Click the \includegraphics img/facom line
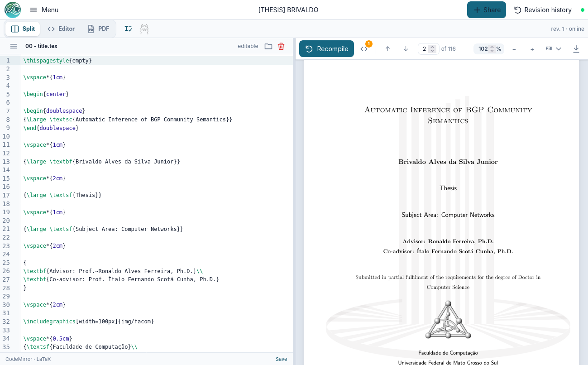 [89, 322]
